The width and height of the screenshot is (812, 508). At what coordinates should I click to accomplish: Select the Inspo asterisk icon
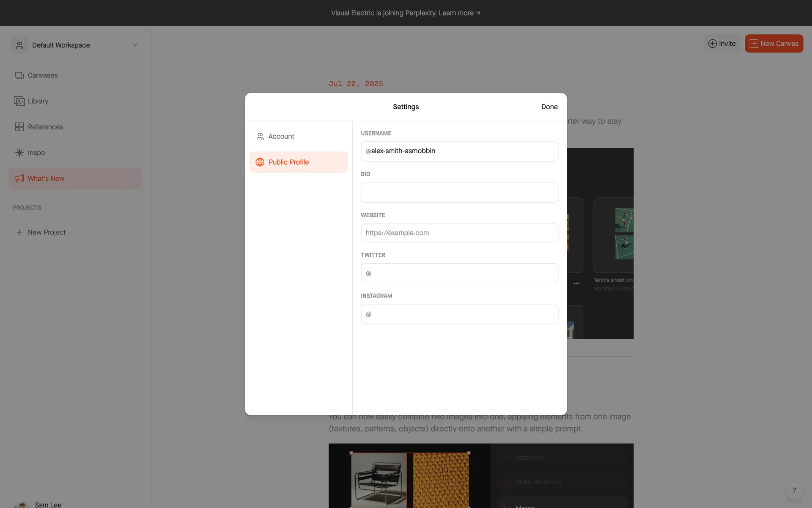pyautogui.click(x=19, y=153)
